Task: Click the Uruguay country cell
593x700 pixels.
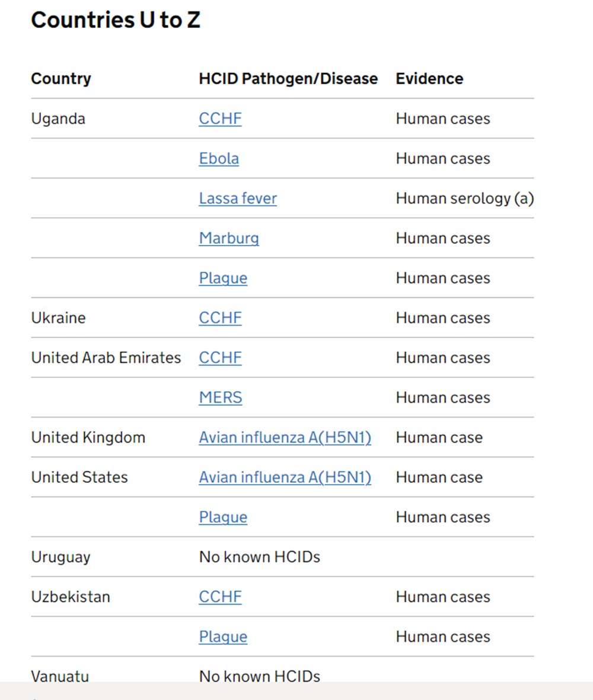Action: [x=60, y=557]
